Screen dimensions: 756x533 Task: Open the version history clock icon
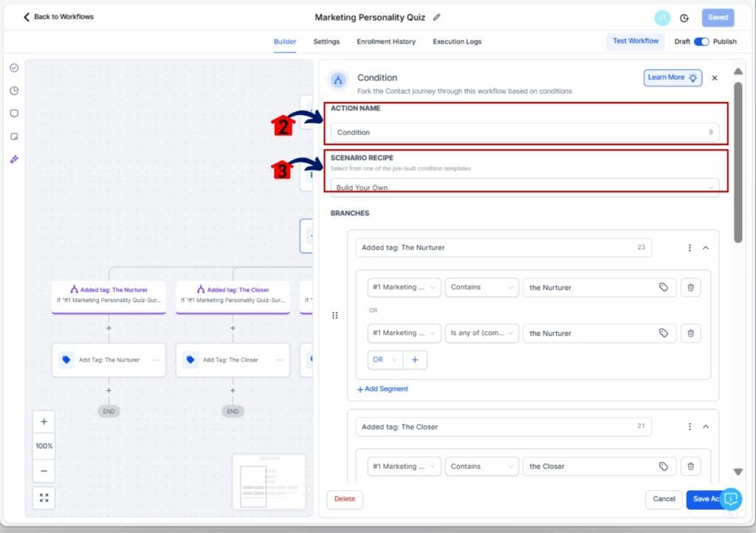click(x=684, y=18)
